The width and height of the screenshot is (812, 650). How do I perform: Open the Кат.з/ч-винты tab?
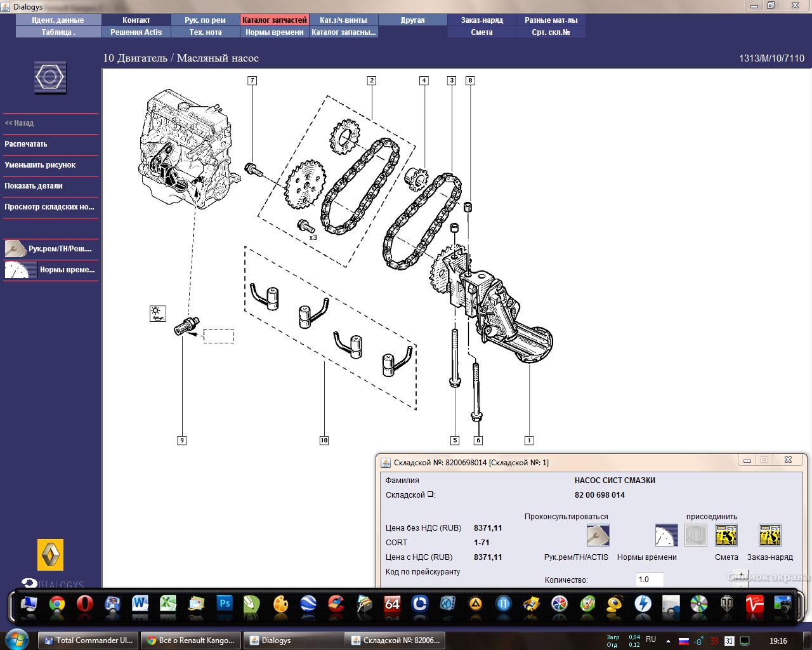tap(344, 20)
